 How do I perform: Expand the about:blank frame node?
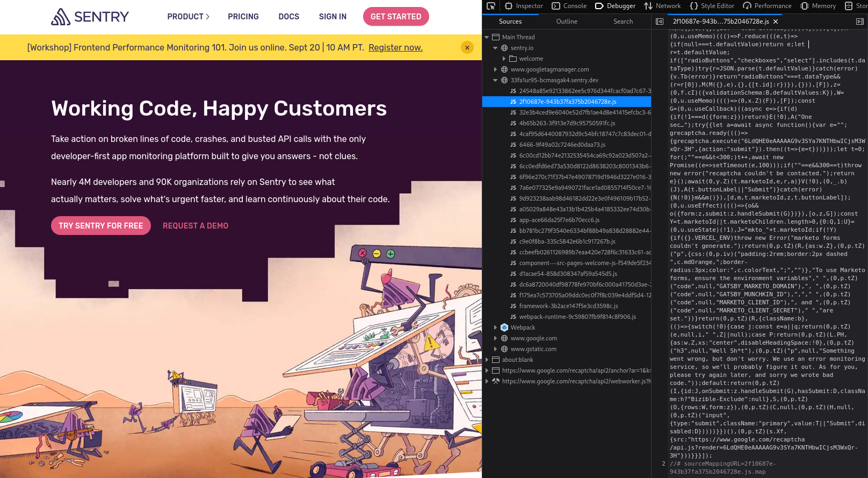click(487, 360)
